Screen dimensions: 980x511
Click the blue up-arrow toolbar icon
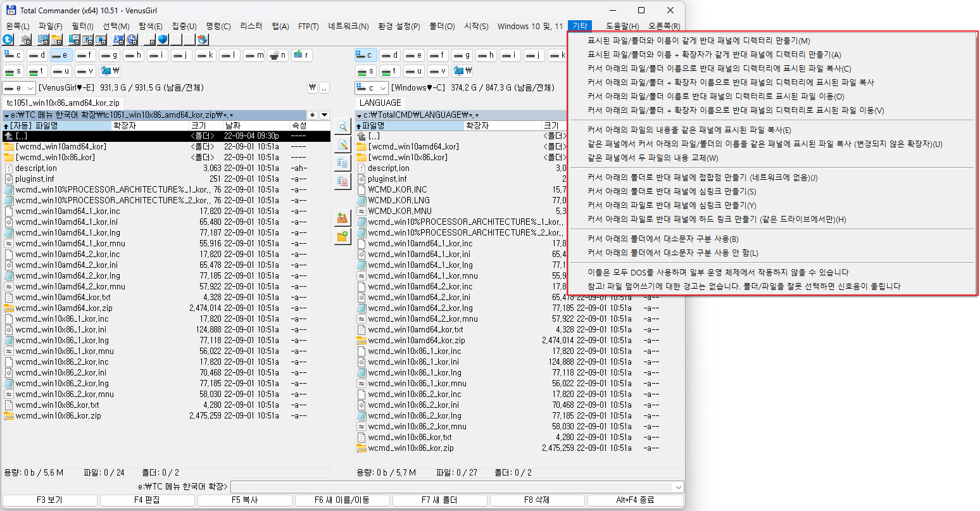[8, 39]
